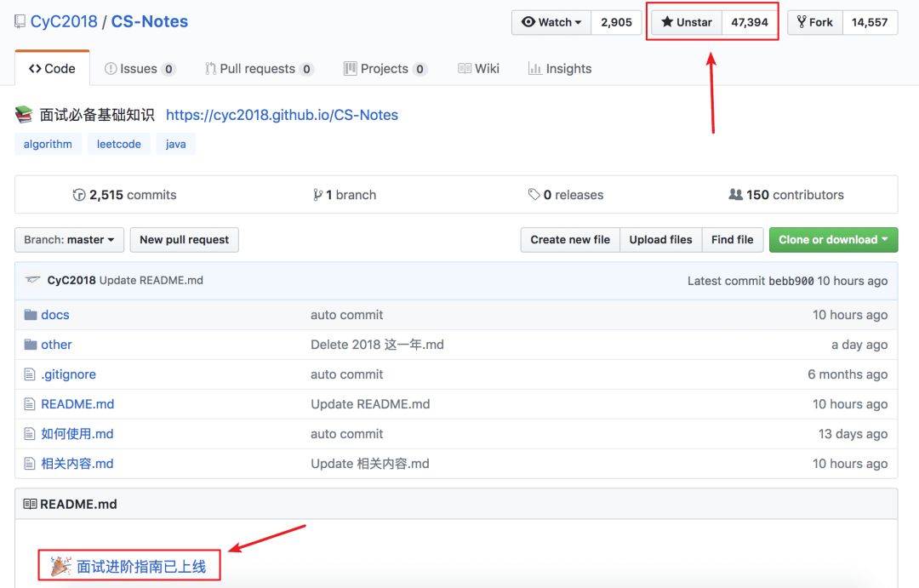Open the Insights tab
The image size is (919, 588).
pos(560,69)
